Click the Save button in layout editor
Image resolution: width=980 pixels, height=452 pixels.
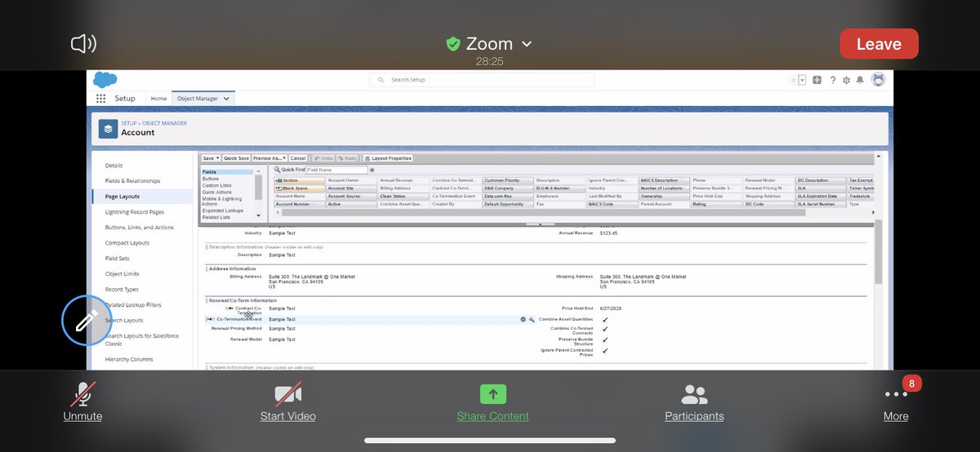click(x=208, y=158)
